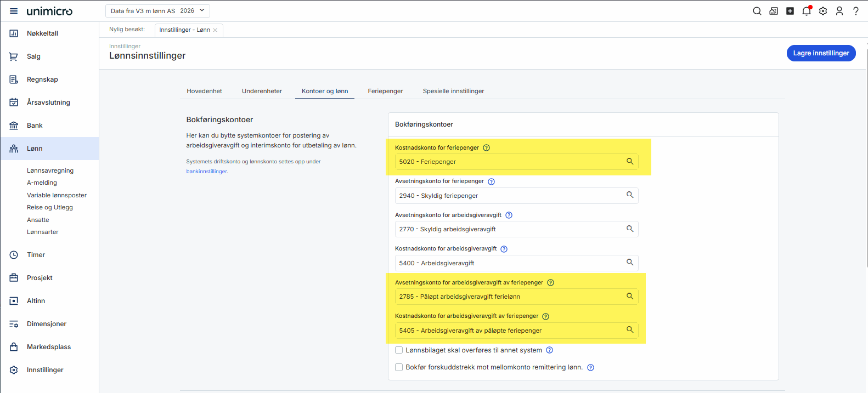Open the notifications bell
868x393 pixels.
click(806, 11)
